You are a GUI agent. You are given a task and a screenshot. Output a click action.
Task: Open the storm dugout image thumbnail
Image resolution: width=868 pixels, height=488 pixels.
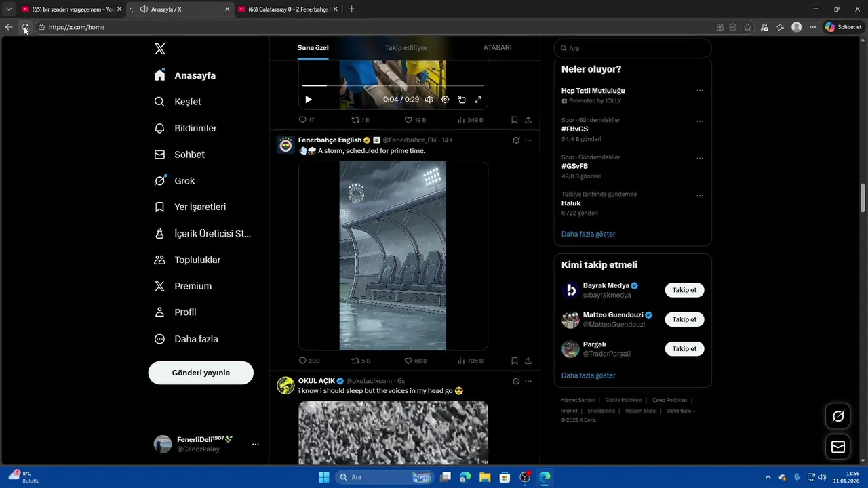393,256
